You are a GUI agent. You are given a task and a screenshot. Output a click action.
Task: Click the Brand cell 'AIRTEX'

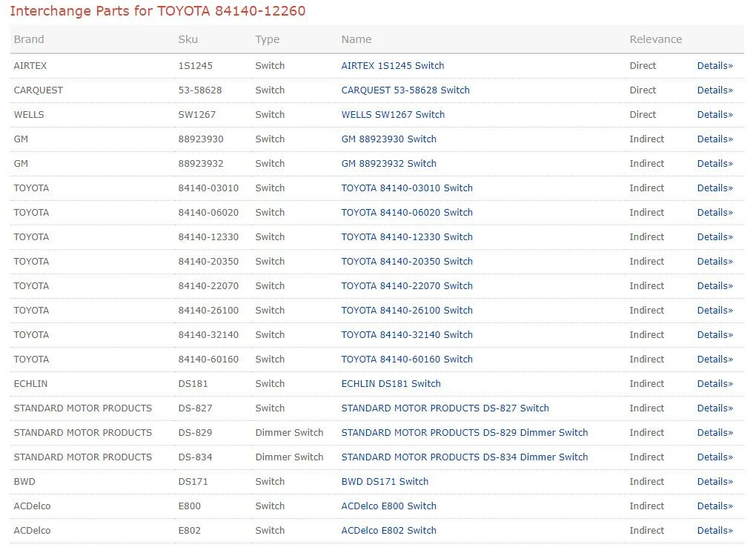tap(30, 65)
